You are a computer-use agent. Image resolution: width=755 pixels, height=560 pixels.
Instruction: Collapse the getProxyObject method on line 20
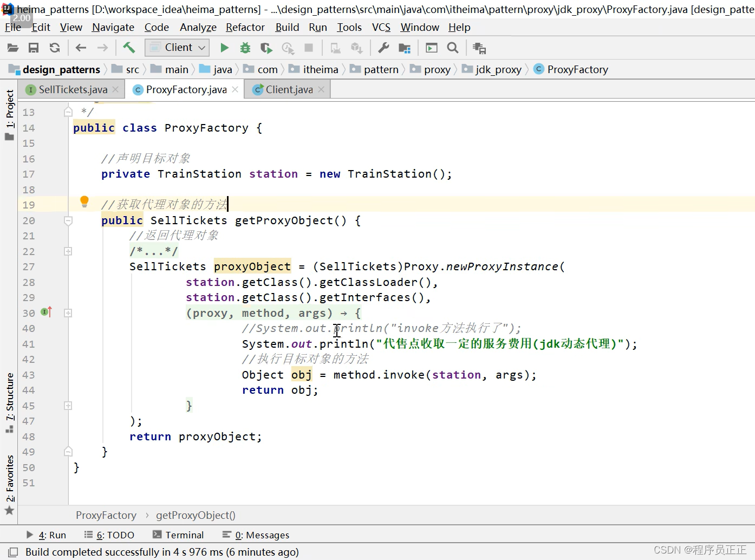pyautogui.click(x=68, y=220)
